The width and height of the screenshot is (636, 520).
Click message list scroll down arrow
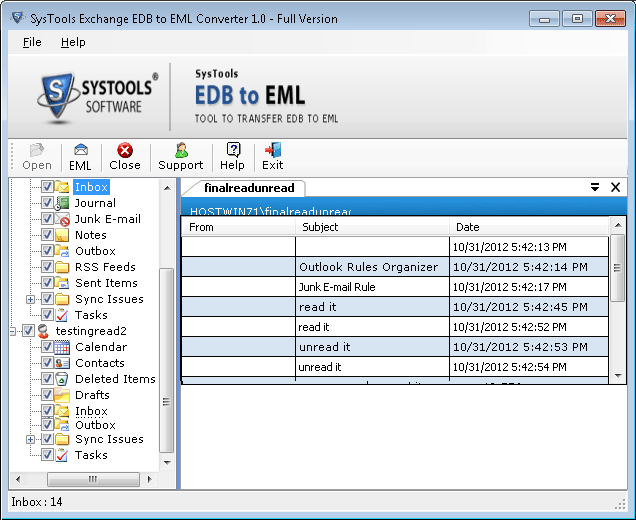(x=617, y=376)
